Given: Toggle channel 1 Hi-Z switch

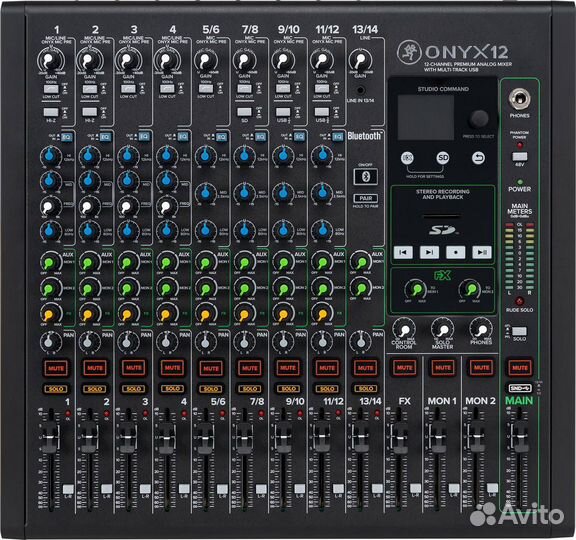Looking at the screenshot, I should click(x=51, y=112).
